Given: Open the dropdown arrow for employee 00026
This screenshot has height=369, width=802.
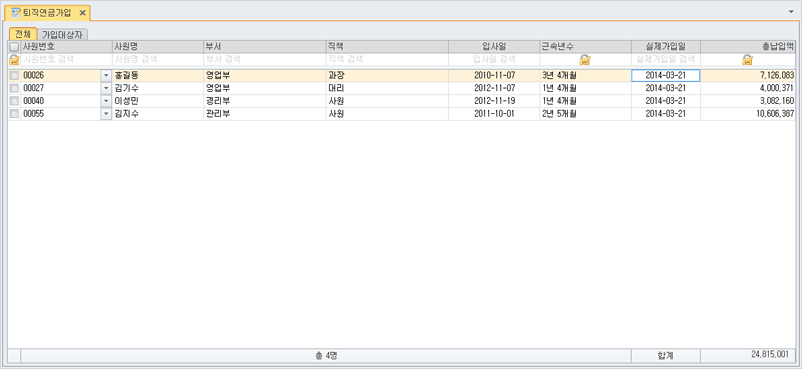Looking at the screenshot, I should [x=106, y=75].
